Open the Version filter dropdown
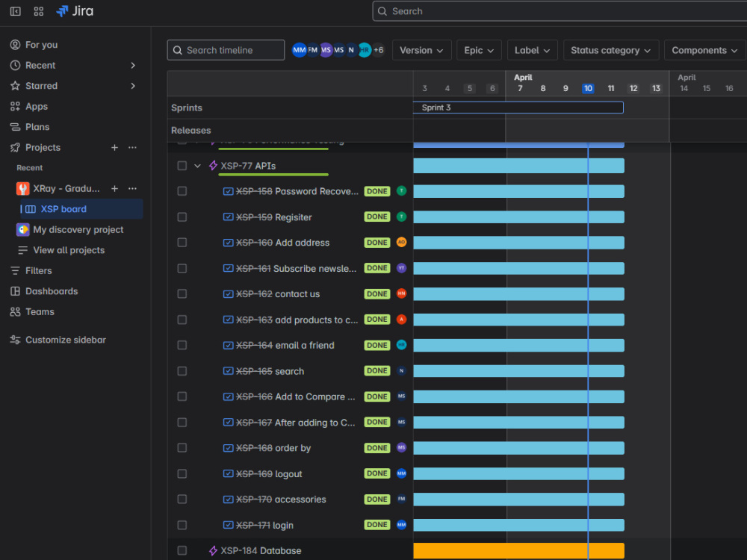The height and width of the screenshot is (560, 747). [x=421, y=50]
